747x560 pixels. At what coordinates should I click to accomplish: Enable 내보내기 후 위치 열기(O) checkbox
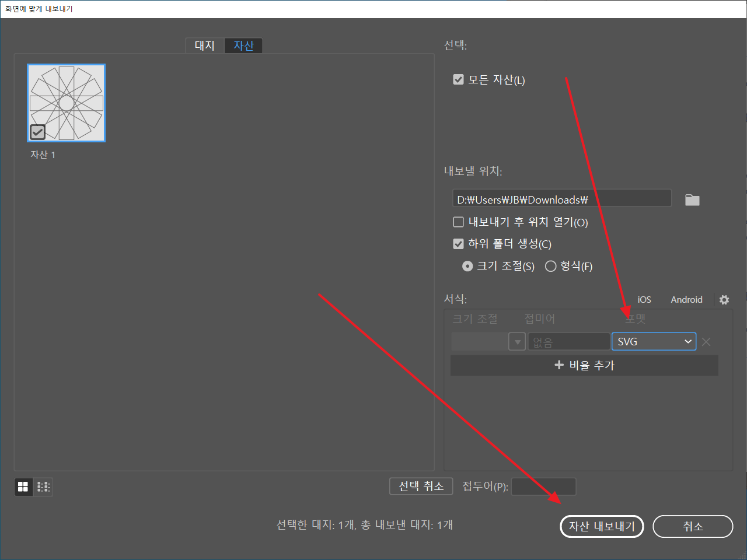pyautogui.click(x=458, y=222)
